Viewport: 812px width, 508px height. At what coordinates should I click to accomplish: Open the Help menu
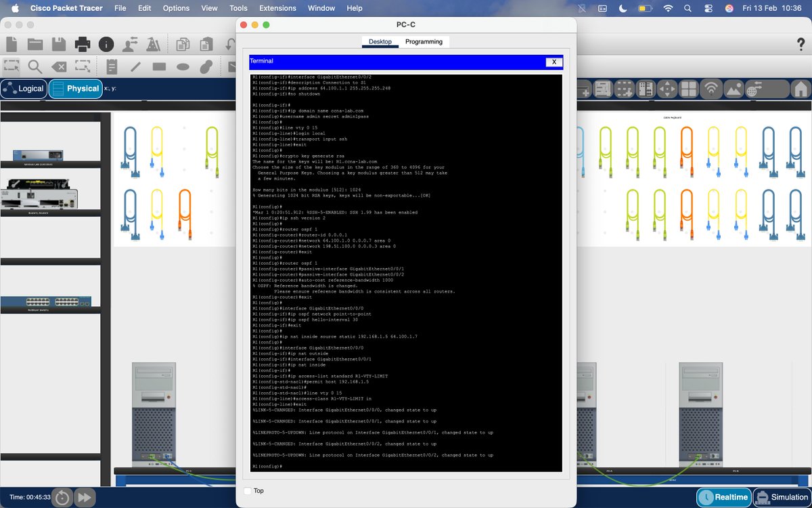pos(355,8)
